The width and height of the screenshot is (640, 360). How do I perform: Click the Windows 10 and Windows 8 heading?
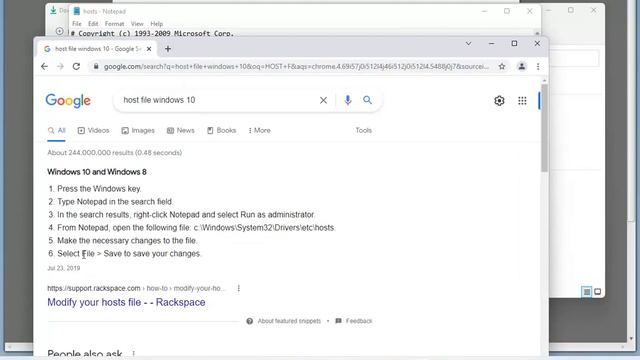97,172
